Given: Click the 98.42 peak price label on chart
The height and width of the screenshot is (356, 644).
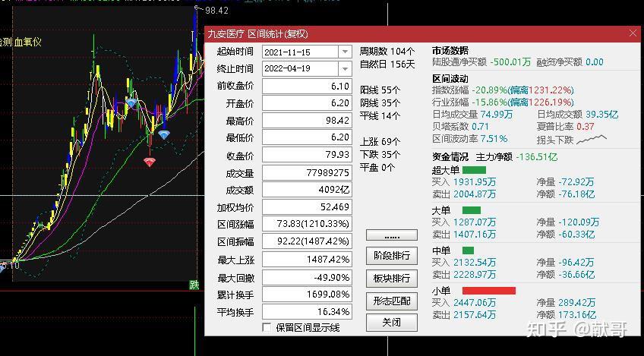Looking at the screenshot, I should click(x=216, y=11).
